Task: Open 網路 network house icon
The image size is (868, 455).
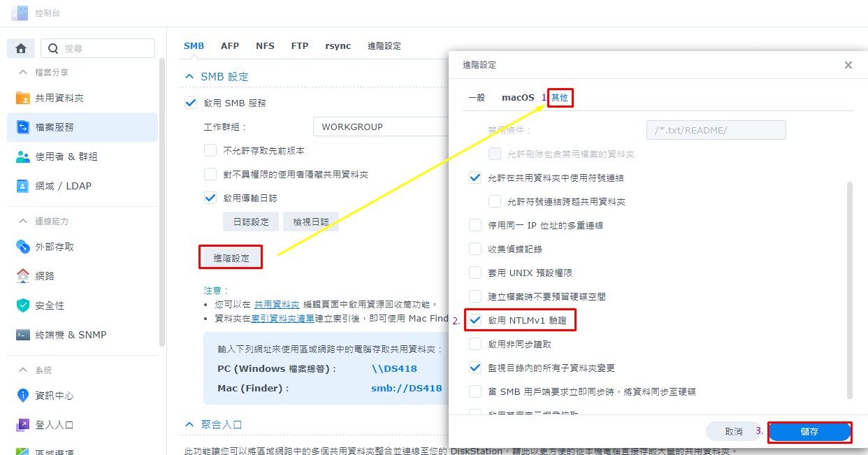Action: coord(23,276)
